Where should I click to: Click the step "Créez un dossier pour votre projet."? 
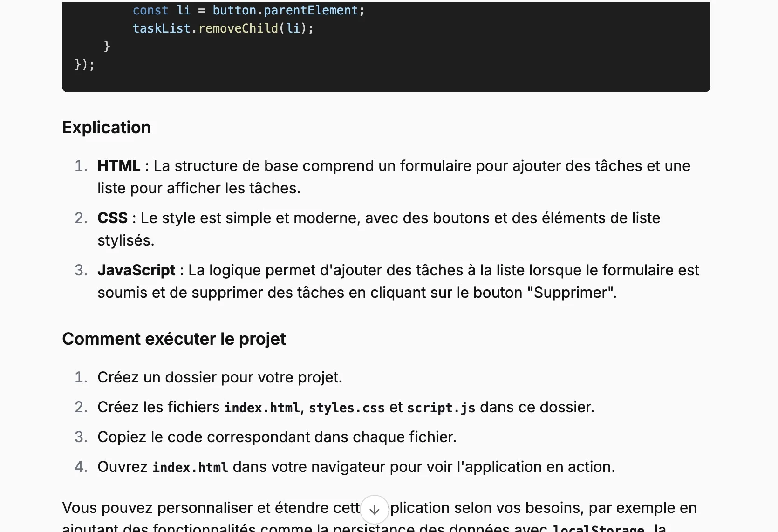point(219,377)
